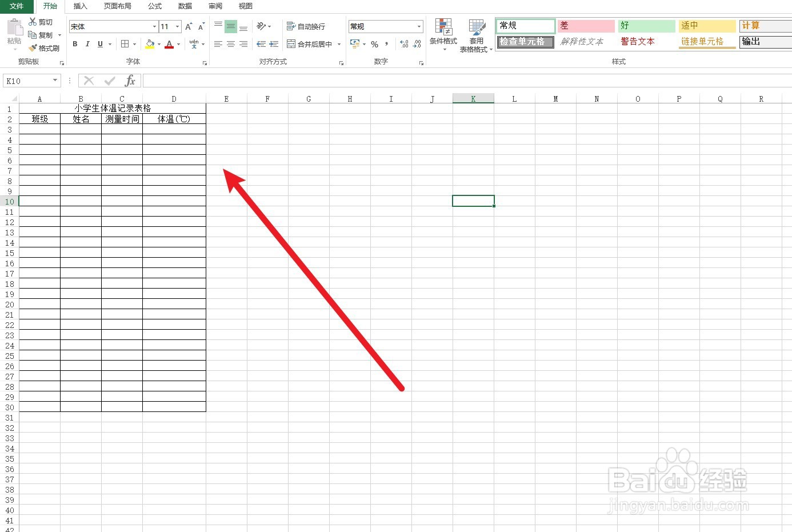This screenshot has width=792, height=532.
Task: Click the Copy (复制) icon
Action: 33,35
